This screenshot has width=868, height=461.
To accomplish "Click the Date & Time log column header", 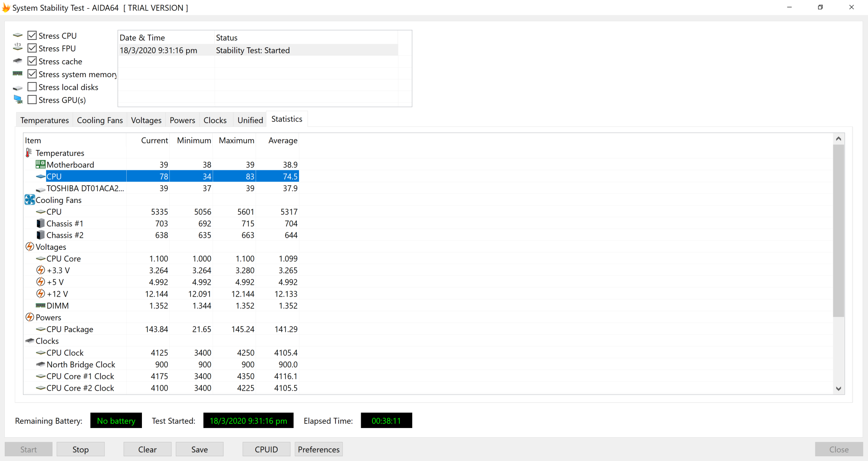I will [167, 38].
